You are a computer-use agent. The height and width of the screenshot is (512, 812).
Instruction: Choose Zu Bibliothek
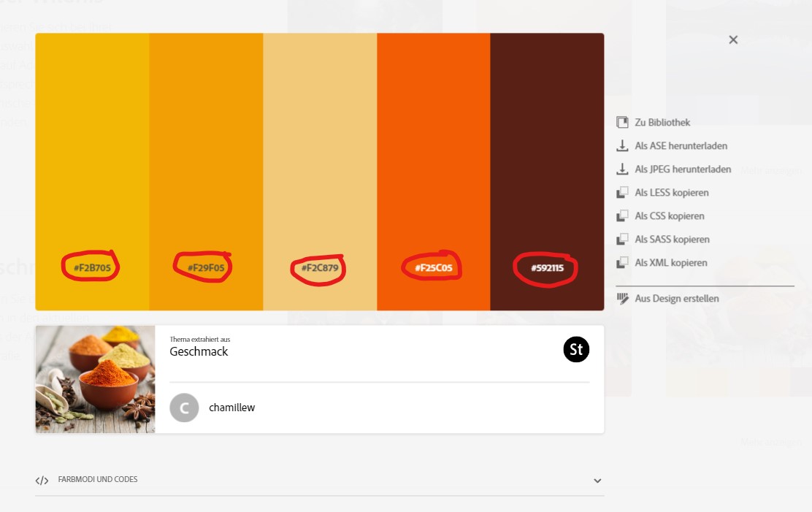click(x=662, y=122)
